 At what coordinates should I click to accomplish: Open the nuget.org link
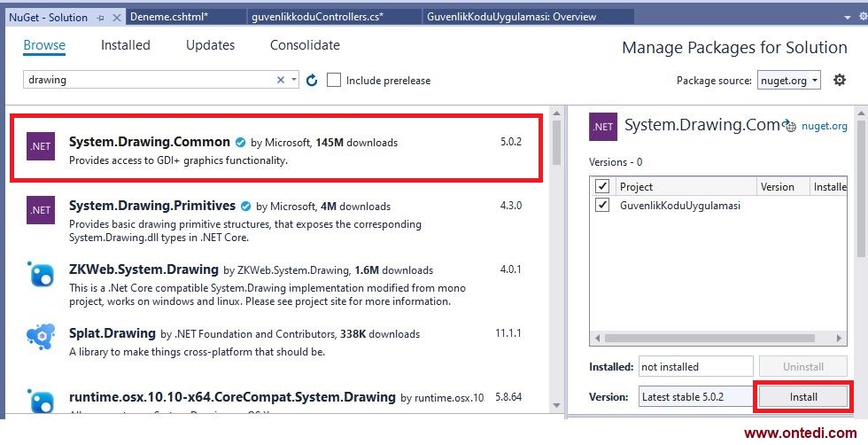(x=825, y=126)
